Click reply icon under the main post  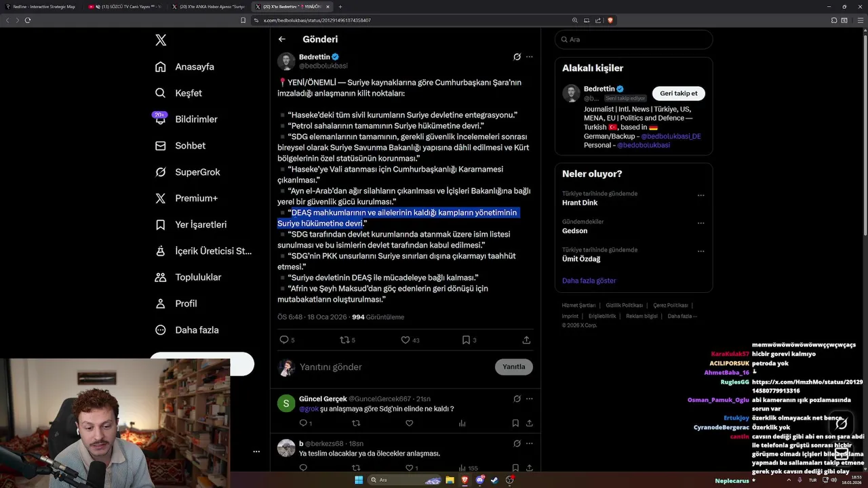(x=284, y=340)
